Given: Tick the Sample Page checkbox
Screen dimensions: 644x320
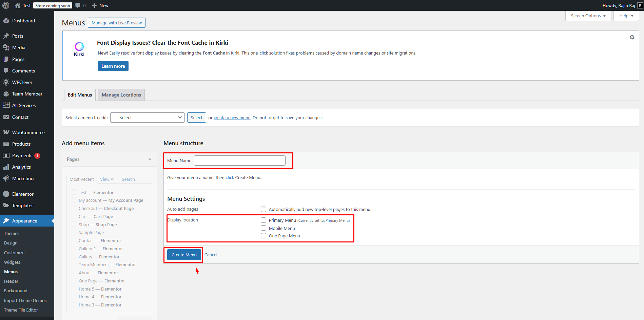Looking at the screenshot, I should [x=74, y=232].
